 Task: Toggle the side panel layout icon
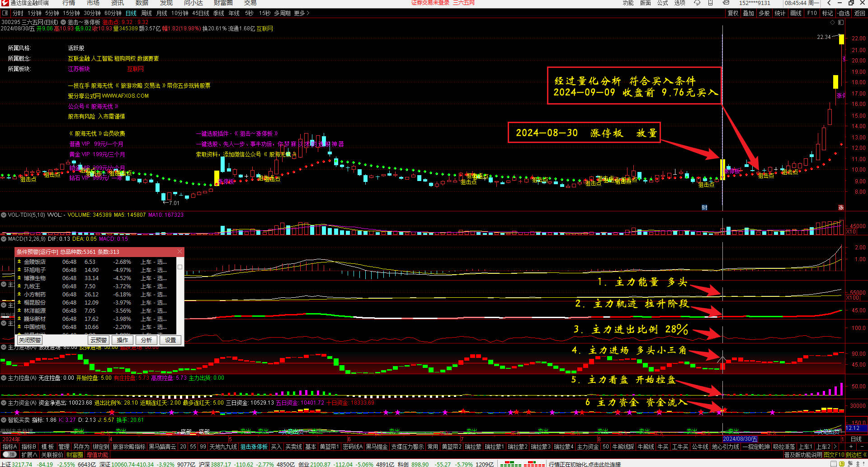[841, 22]
